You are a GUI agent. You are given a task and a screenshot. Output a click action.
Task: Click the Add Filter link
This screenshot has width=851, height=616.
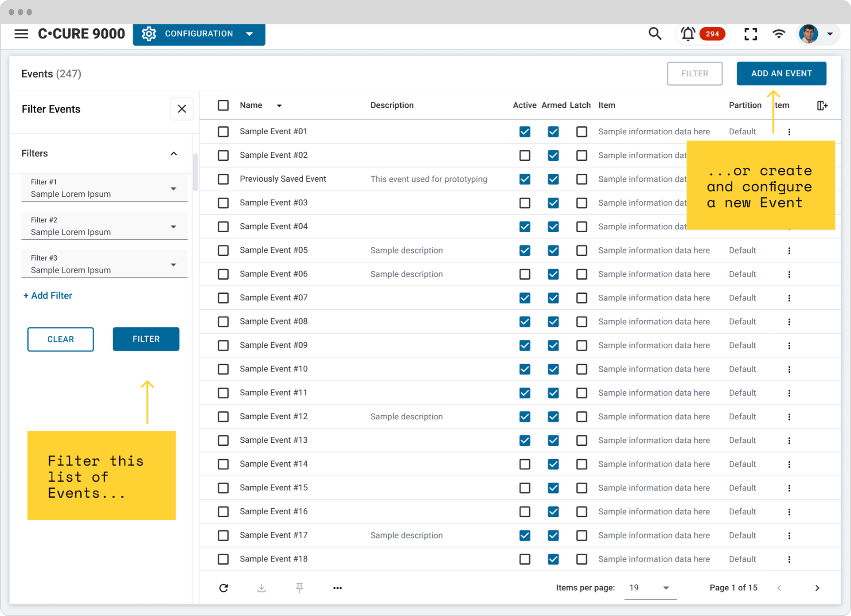48,296
